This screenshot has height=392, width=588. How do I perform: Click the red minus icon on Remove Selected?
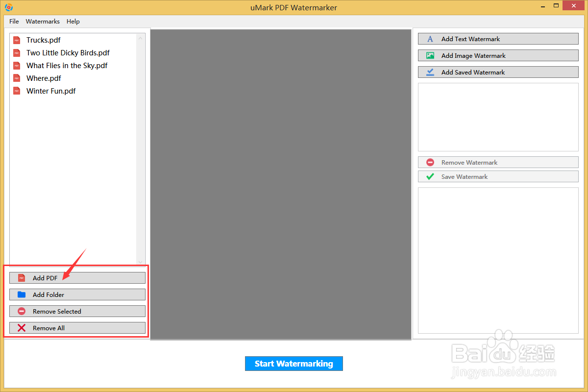tap(22, 311)
